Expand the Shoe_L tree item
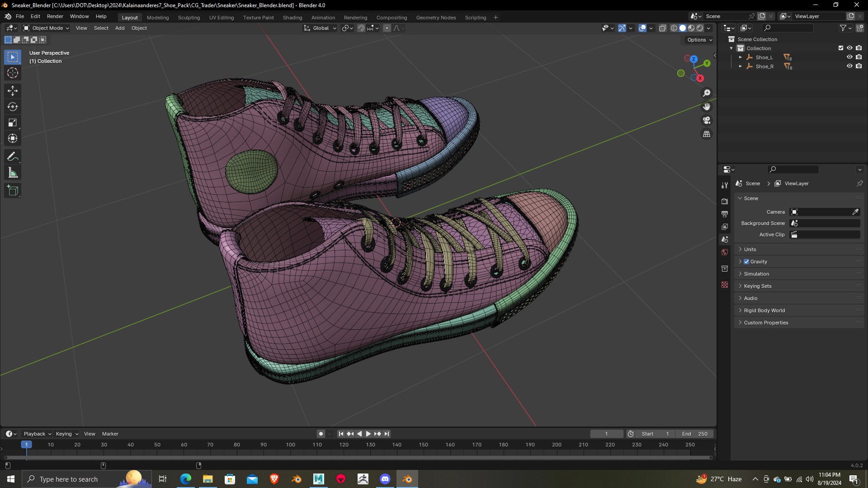Screen dimensions: 868x488 click(x=741, y=57)
